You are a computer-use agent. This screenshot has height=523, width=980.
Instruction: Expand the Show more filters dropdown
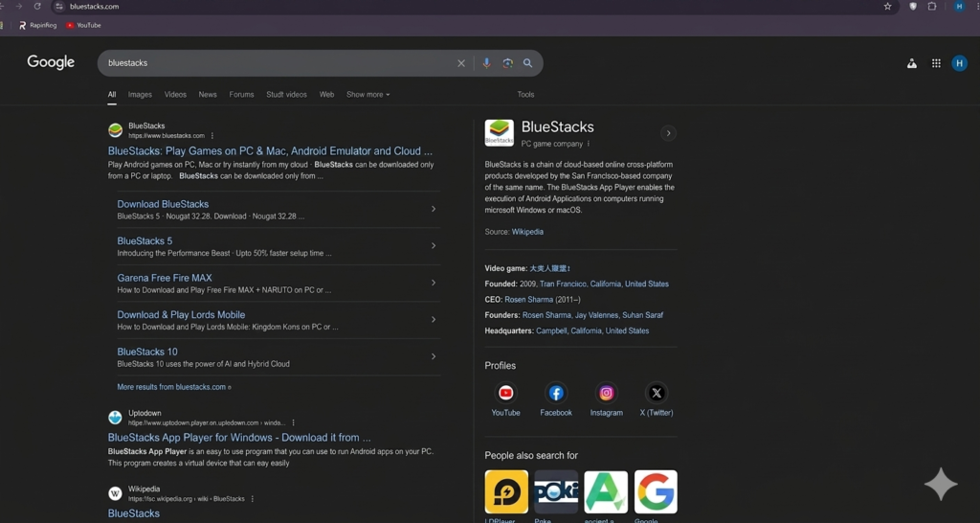pos(367,95)
